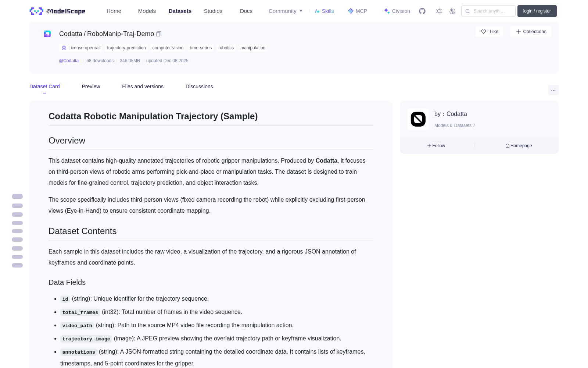Open the Datasets navigation item
This screenshot has width=588, height=368.
[180, 11]
